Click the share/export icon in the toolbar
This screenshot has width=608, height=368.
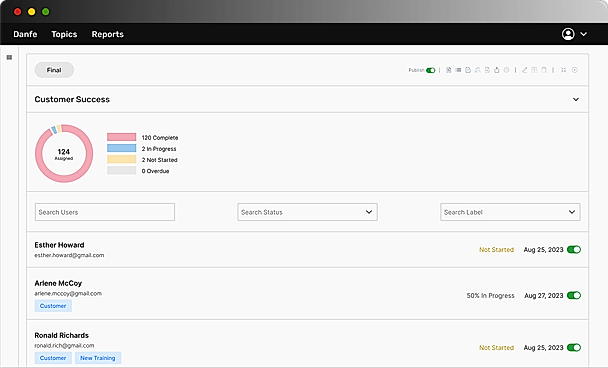click(x=497, y=70)
